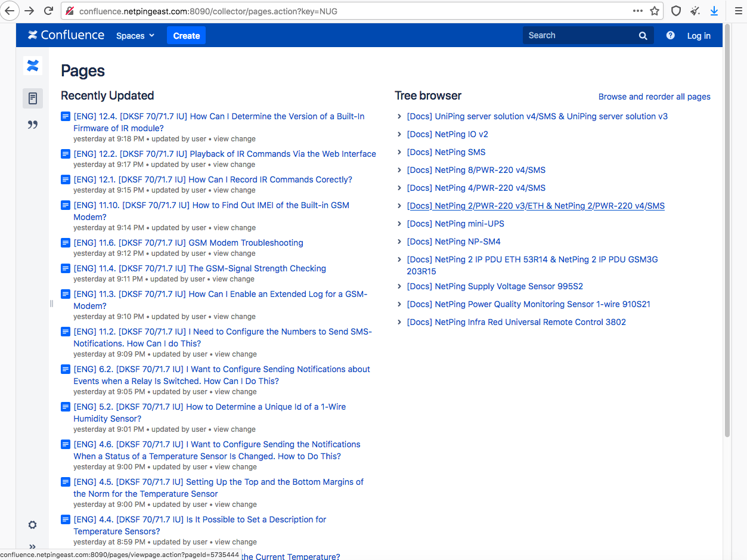Click page icon beside ENG 12.2 entry
Screen dimensions: 747x560
(x=66, y=154)
